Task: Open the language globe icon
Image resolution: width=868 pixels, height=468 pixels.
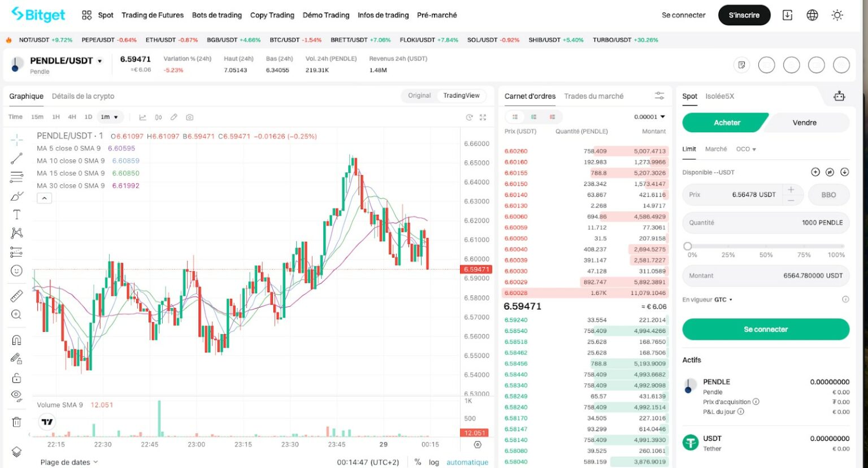Action: tap(812, 15)
